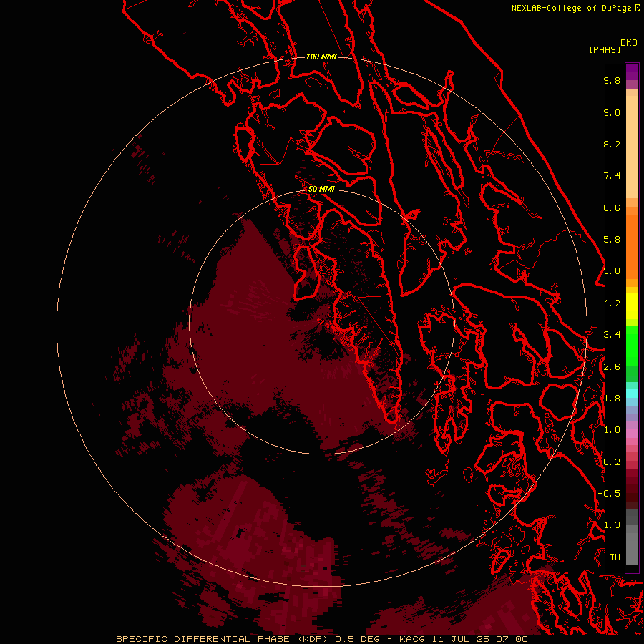Click the 5.0 value on the scale
The image size is (644, 644).
tap(612, 271)
